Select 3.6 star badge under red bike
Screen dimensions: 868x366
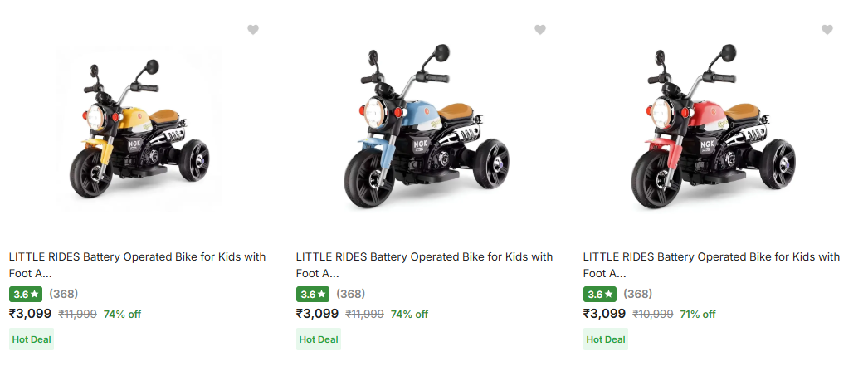point(600,295)
